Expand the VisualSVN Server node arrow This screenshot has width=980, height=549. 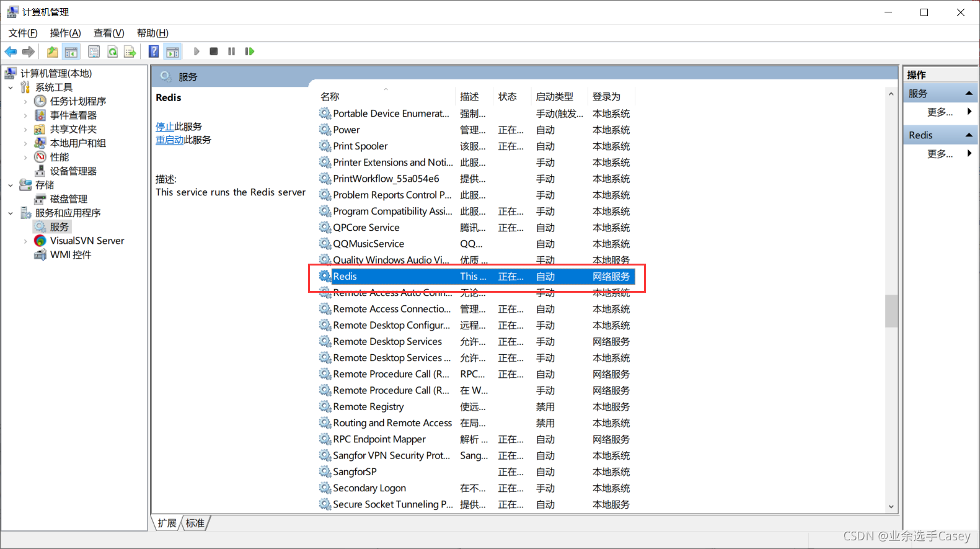[25, 241]
